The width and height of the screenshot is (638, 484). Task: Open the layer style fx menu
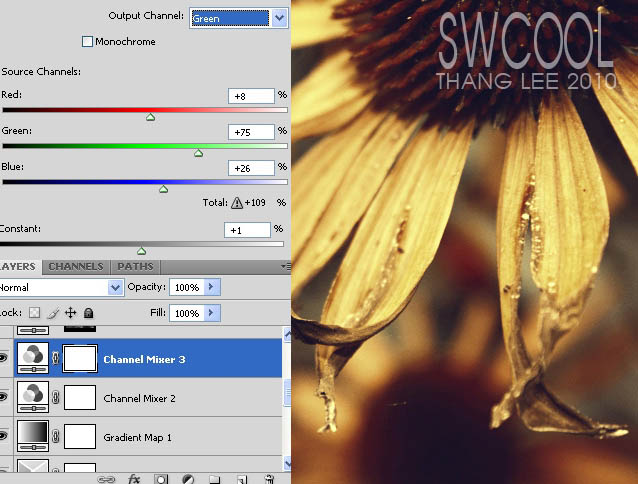134,479
